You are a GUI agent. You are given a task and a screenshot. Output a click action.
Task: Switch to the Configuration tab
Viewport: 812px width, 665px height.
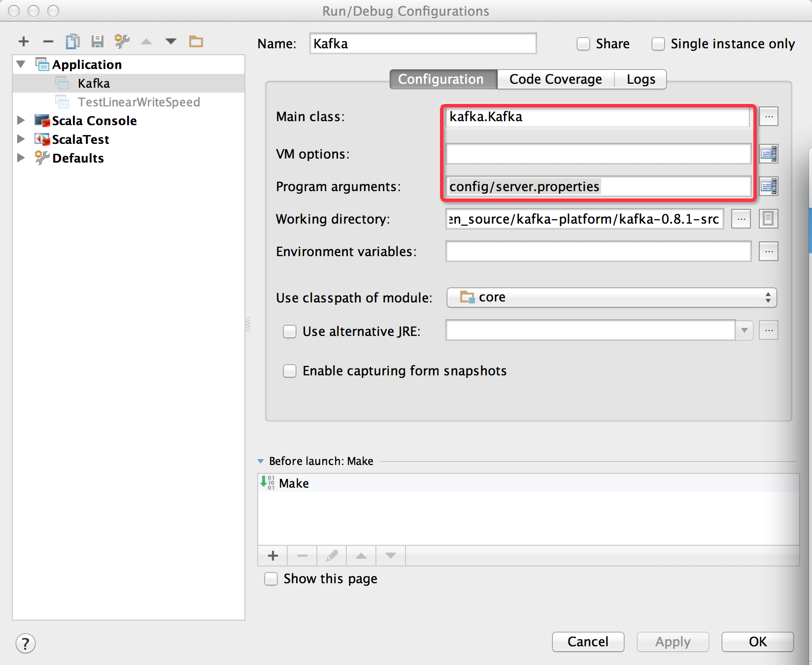coord(443,79)
